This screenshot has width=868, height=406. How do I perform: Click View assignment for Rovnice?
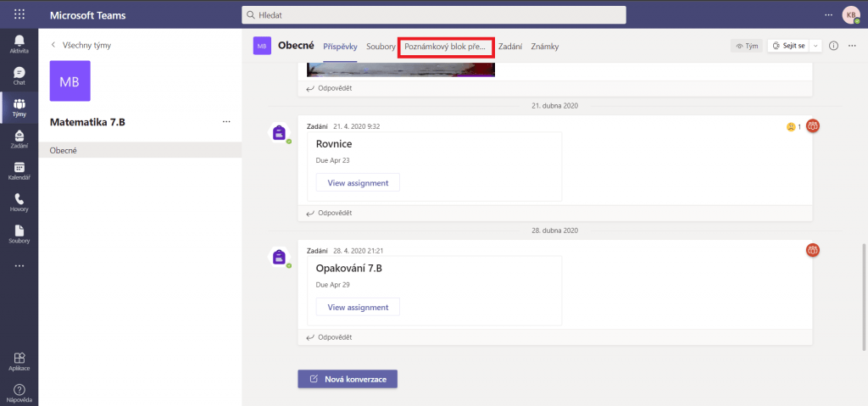tap(358, 182)
